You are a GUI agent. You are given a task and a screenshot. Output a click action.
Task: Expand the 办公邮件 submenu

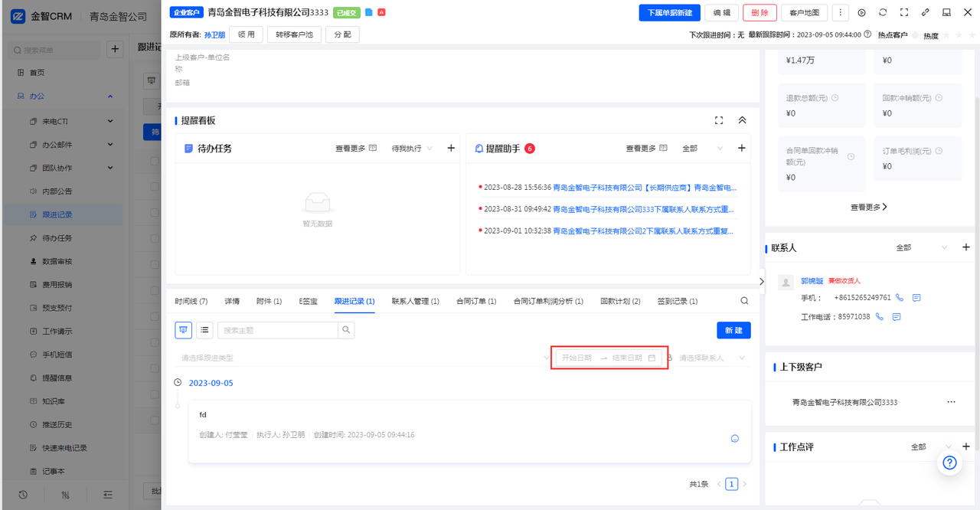click(x=110, y=145)
